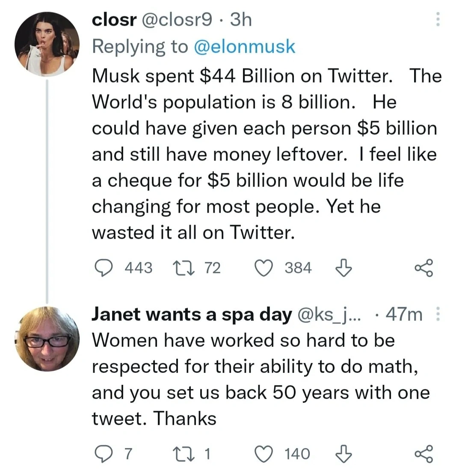Open closr's profile picture
Image resolution: width=462 pixels, height=476 pixels.
[47, 44]
